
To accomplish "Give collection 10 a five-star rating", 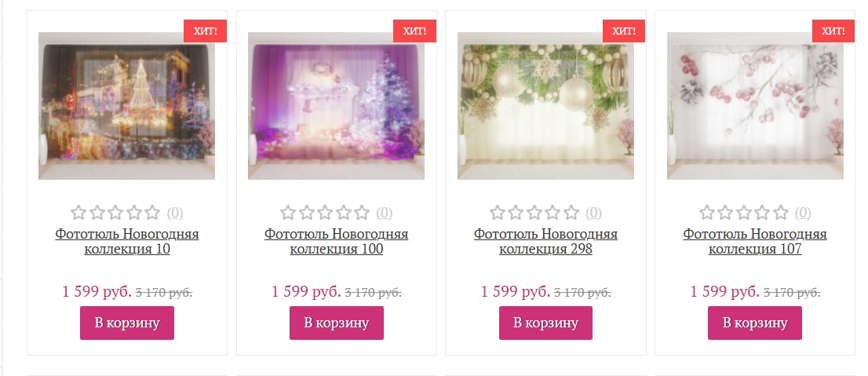I will [152, 212].
